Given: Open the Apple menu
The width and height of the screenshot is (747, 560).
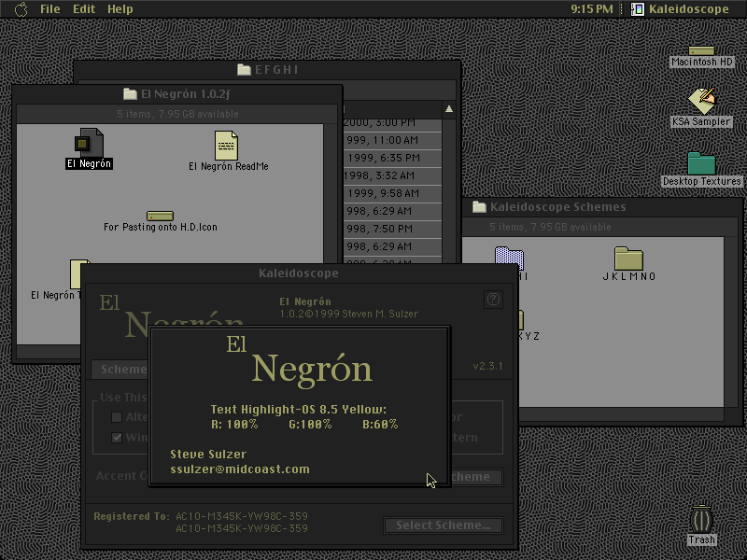Looking at the screenshot, I should click(21, 9).
